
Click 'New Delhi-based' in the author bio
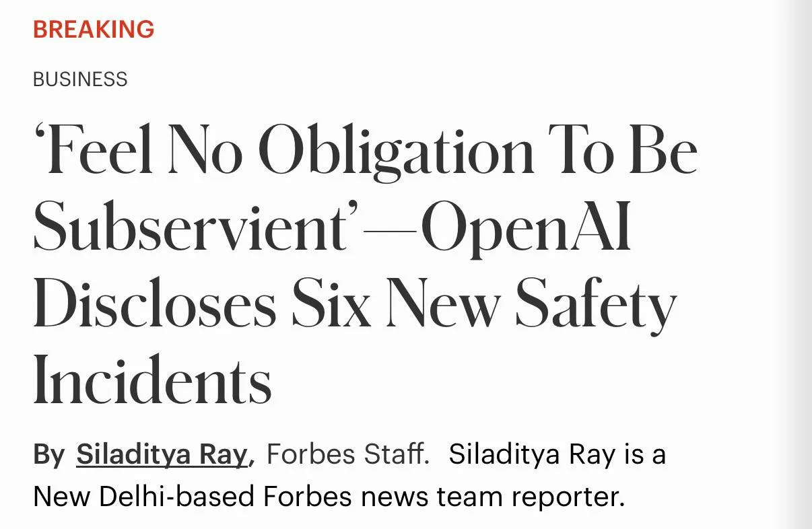tap(143, 497)
